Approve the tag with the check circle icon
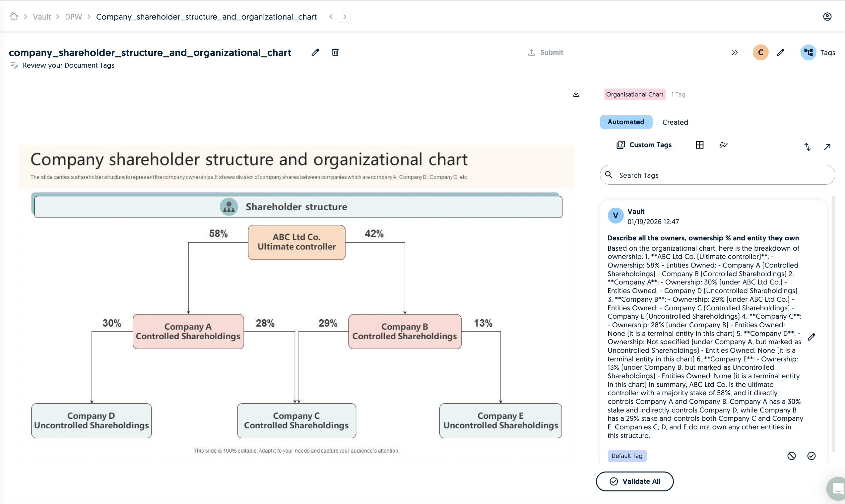 (812, 456)
